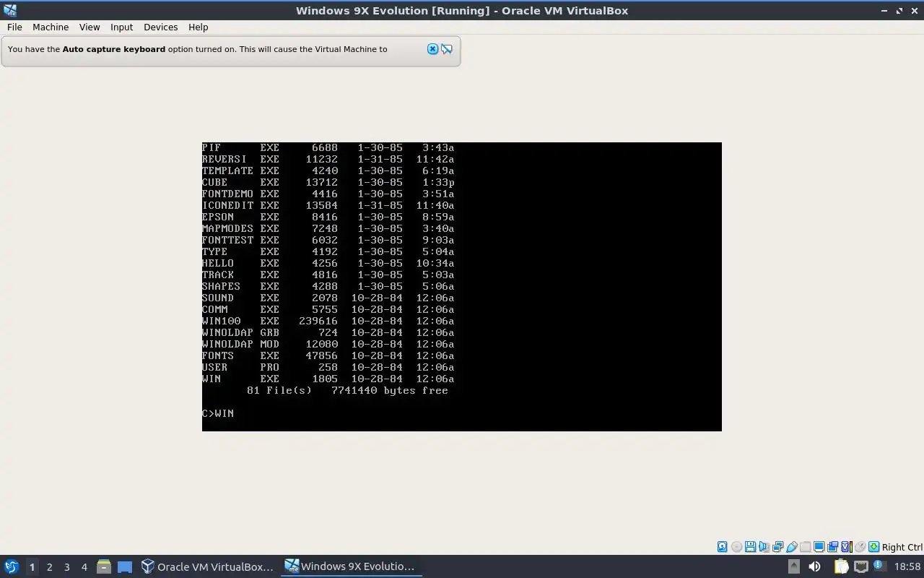
Task: Click the Right Ctrl host key label
Action: point(902,547)
